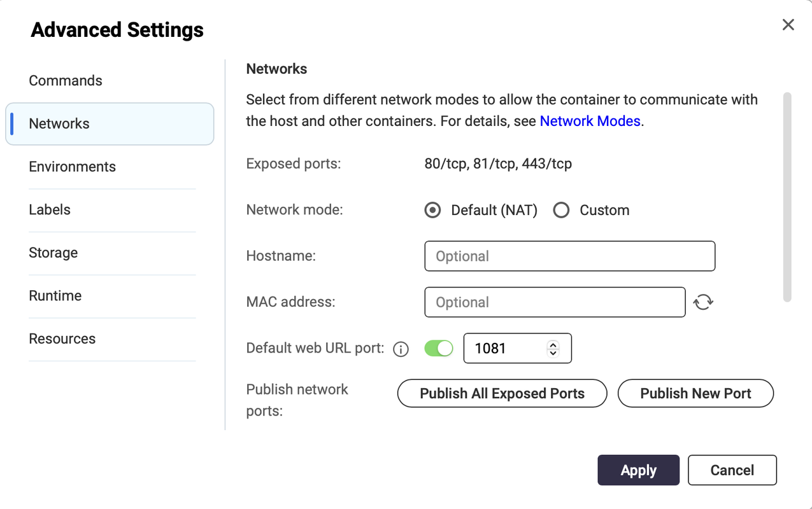The image size is (812, 509).
Task: Open the Commands settings section
Action: (x=66, y=81)
